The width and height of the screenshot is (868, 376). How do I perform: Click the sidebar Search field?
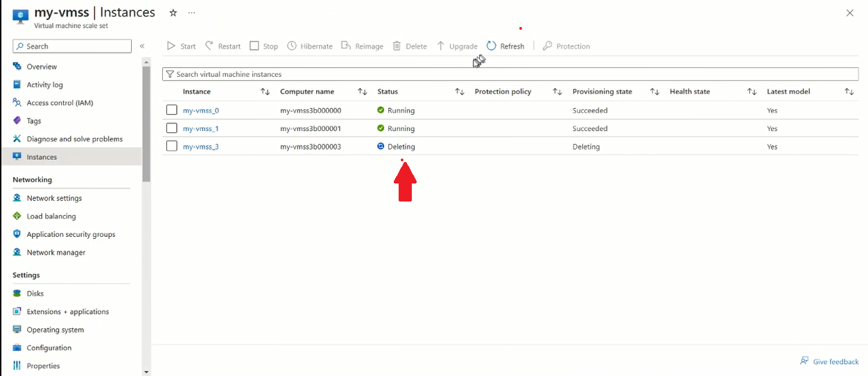[x=72, y=46]
